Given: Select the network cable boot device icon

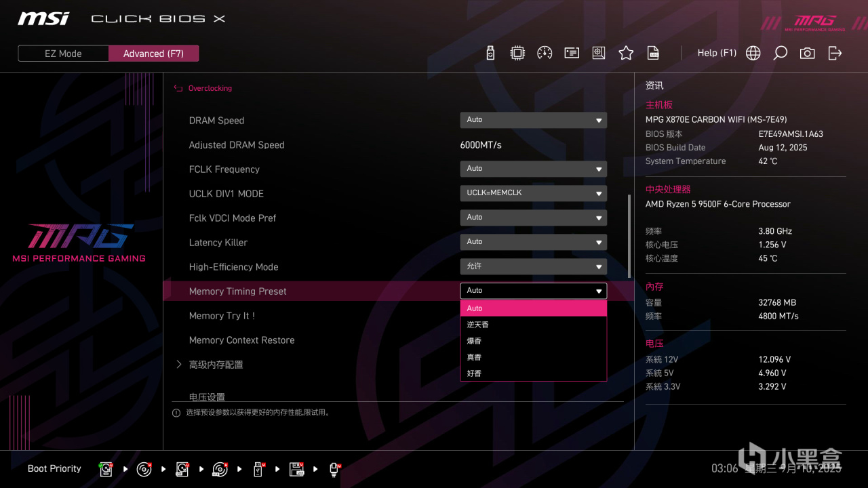Looking at the screenshot, I should 335,469.
